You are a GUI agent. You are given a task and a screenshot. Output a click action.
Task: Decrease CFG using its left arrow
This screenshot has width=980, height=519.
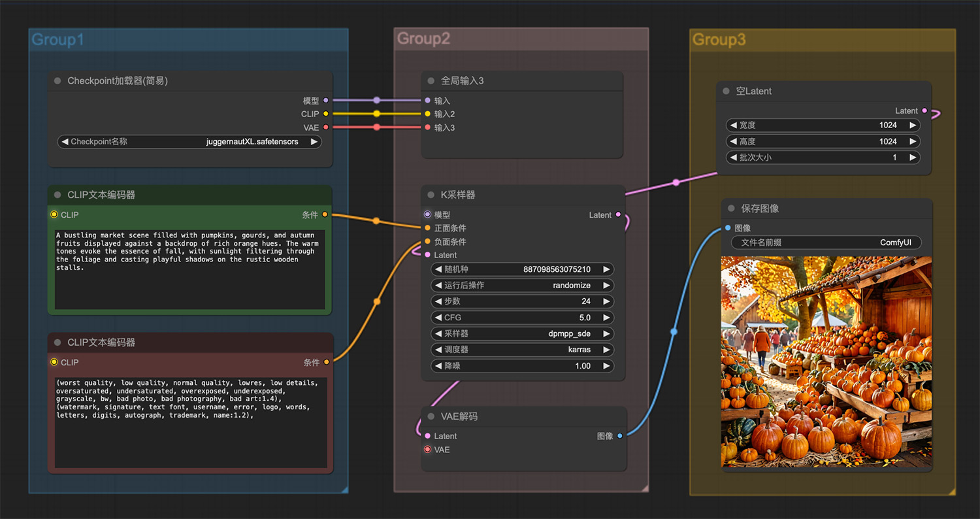[438, 318]
